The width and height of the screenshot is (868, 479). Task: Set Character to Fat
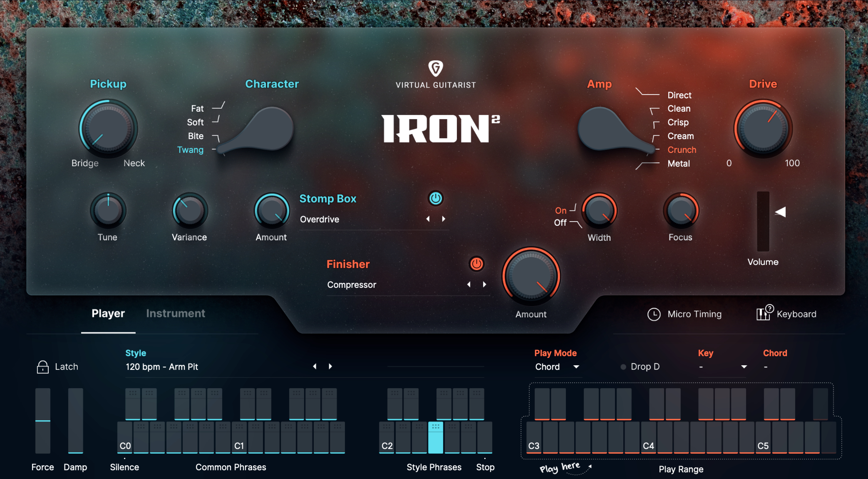coord(197,109)
